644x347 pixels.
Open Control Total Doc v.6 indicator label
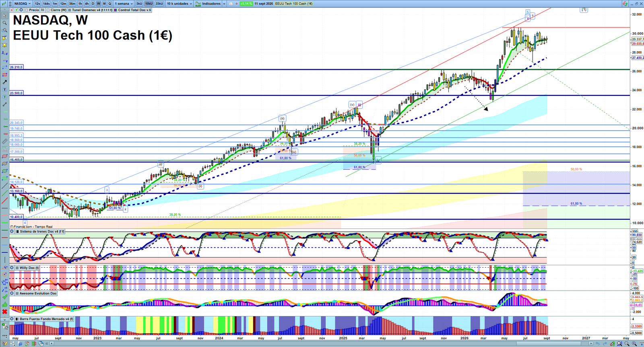pyautogui.click(x=134, y=10)
